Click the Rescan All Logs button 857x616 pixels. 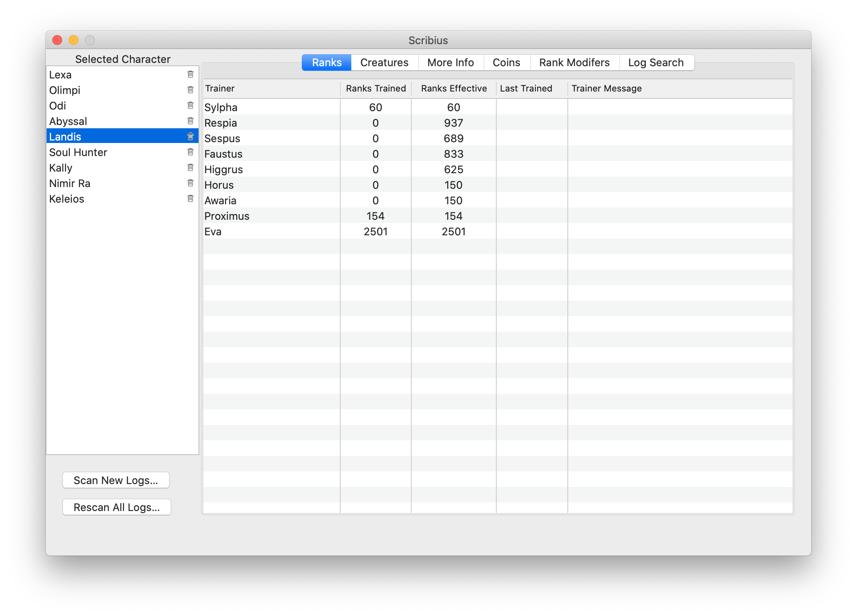pyautogui.click(x=116, y=507)
